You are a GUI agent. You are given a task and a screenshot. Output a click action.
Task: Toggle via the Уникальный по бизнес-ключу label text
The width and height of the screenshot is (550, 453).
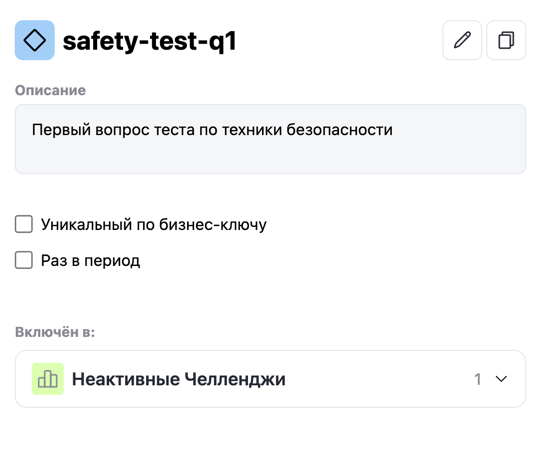154,225
